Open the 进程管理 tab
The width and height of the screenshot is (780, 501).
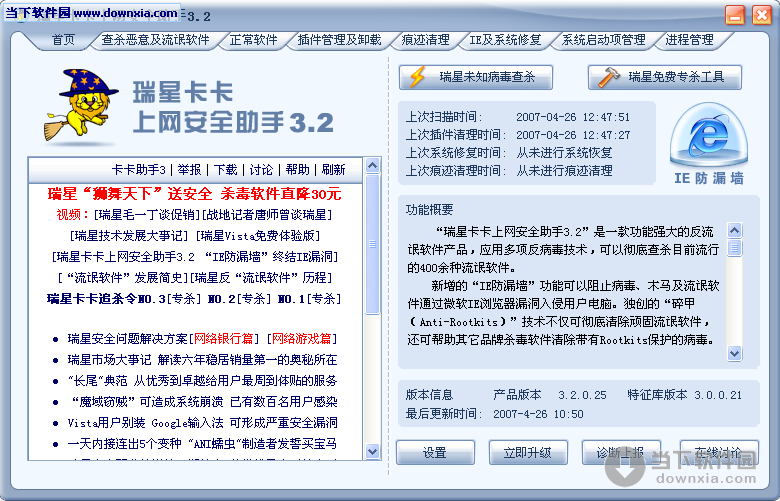tap(689, 40)
